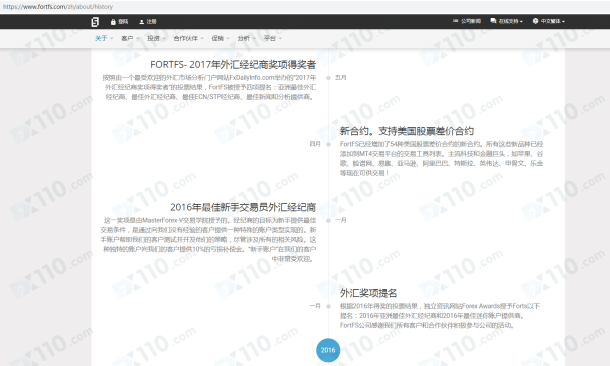Click the 2016 year timeline circle
The height and width of the screenshot is (366, 610).
[328, 350]
